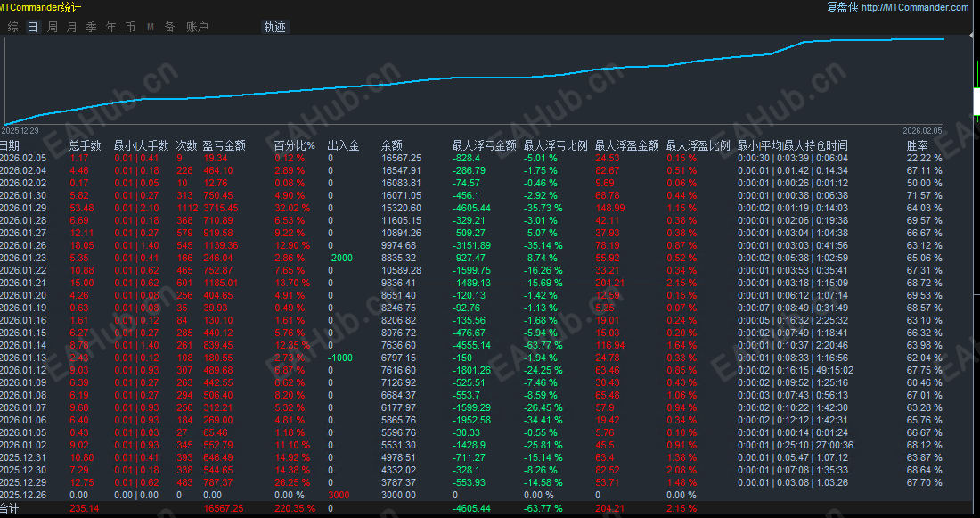Click lot range 0.01 | 2.10
Image resolution: width=980 pixels, height=518 pixels.
point(136,209)
